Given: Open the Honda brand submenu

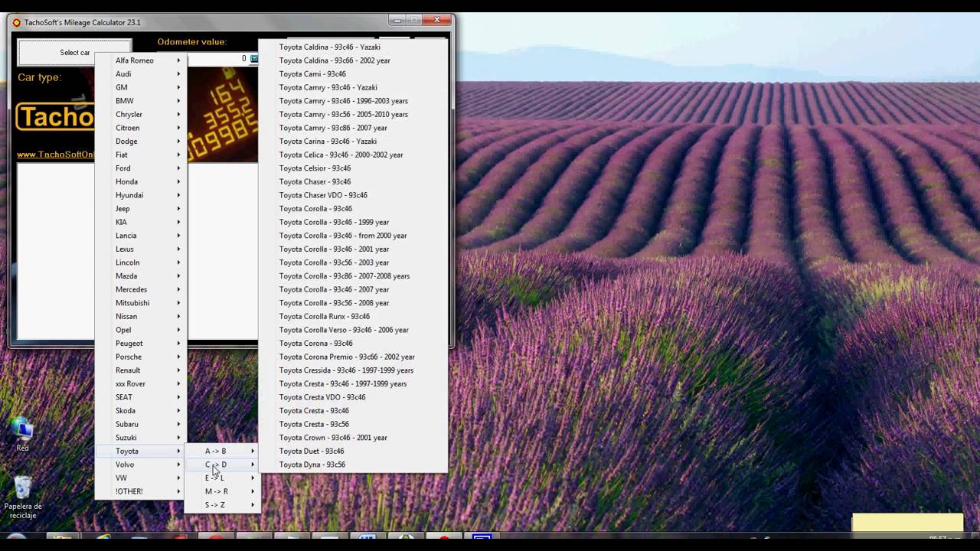Looking at the screenshot, I should pos(141,181).
